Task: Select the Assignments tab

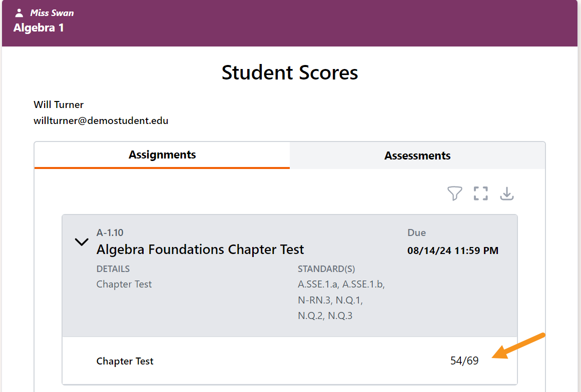Action: 162,154
